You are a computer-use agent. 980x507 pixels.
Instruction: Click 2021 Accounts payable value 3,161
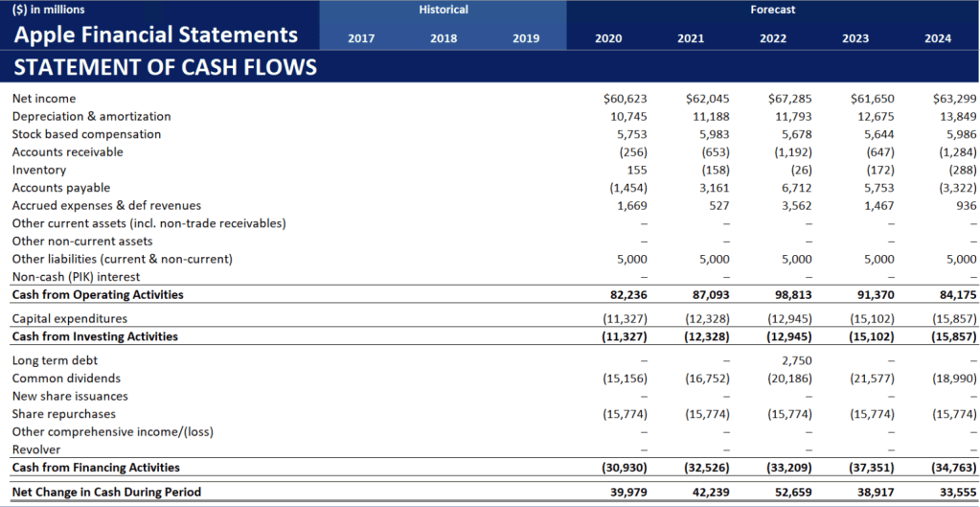[x=710, y=188]
